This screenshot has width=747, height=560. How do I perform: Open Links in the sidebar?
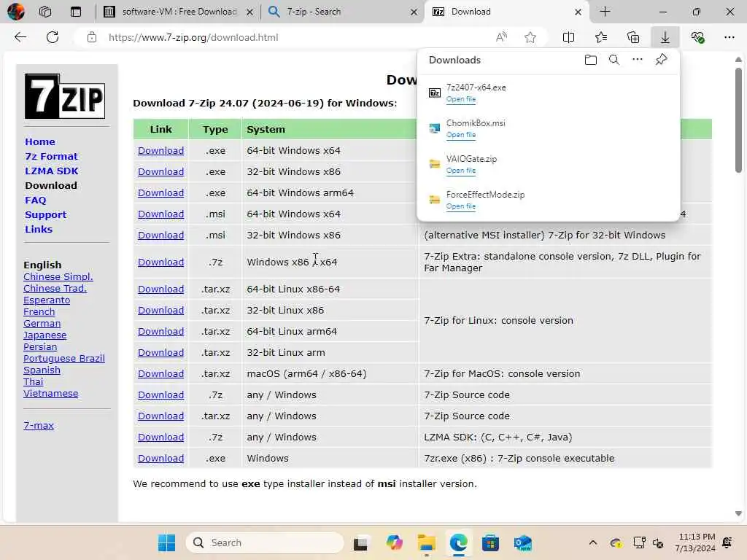39,229
